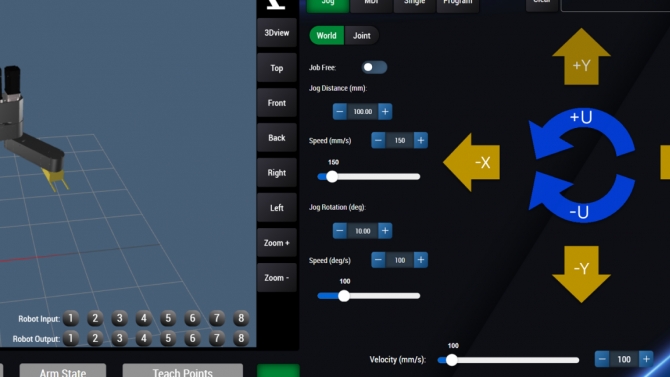Set view to Front
The width and height of the screenshot is (670, 377).
click(x=277, y=103)
